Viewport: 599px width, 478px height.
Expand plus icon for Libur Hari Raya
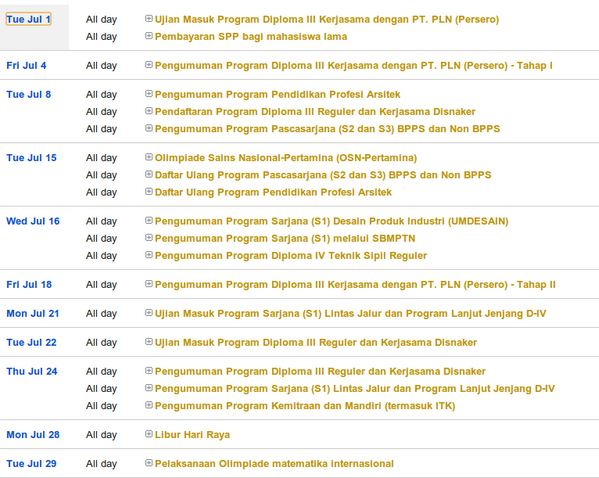point(149,434)
